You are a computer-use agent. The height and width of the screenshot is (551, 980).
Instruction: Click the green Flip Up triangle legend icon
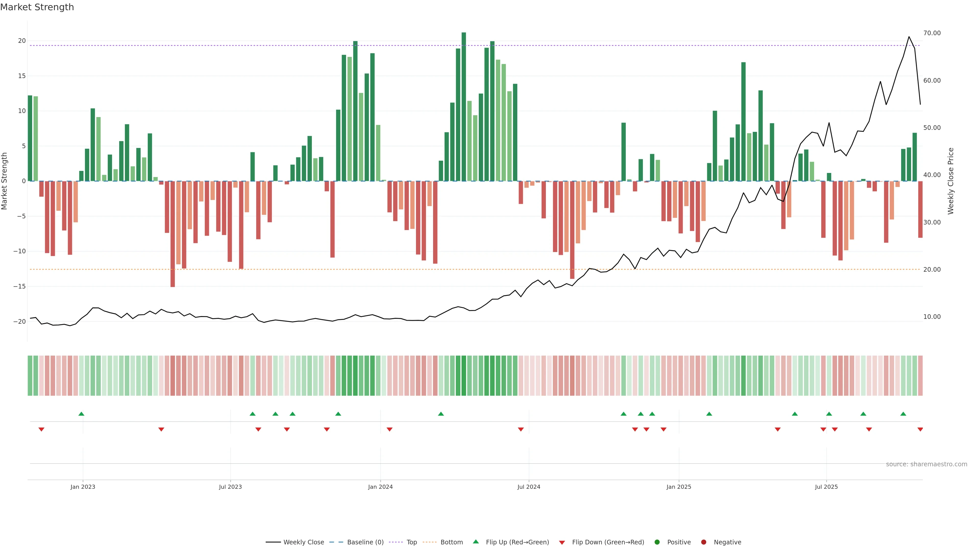click(475, 542)
